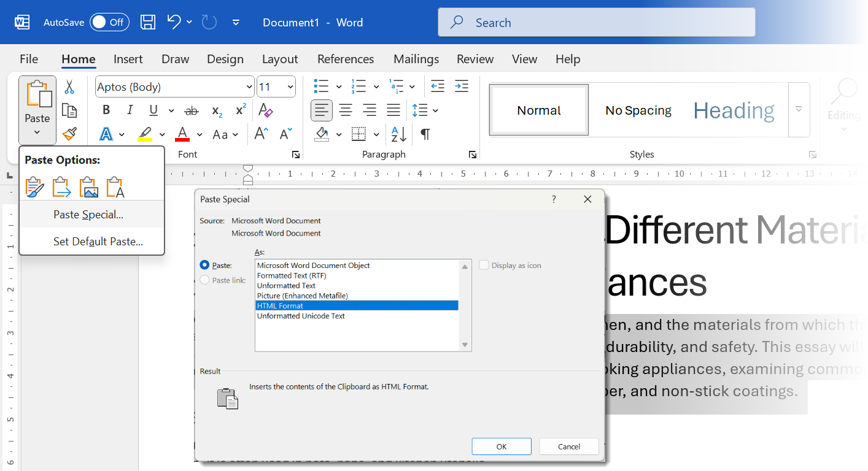The height and width of the screenshot is (471, 868).
Task: Select the Keep Text Only paste icon
Action: 115,186
